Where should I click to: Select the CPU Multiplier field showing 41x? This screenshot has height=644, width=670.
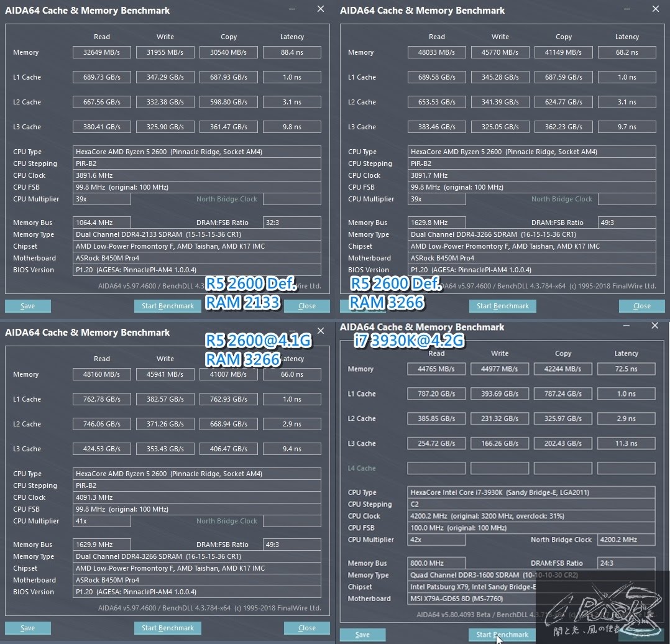(102, 521)
